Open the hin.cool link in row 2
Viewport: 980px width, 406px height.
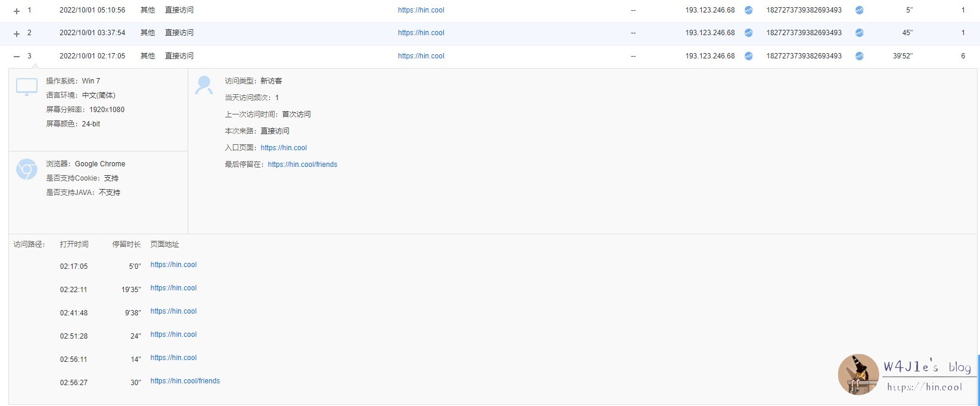click(x=421, y=33)
